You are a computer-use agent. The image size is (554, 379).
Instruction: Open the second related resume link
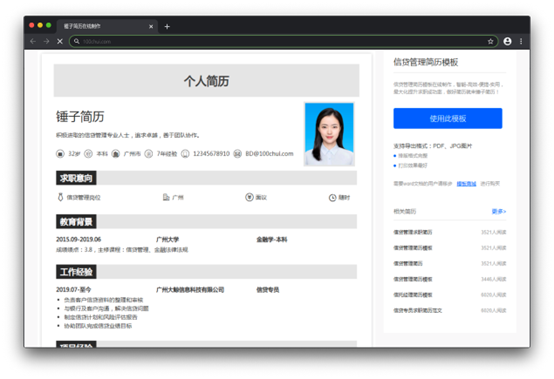413,248
